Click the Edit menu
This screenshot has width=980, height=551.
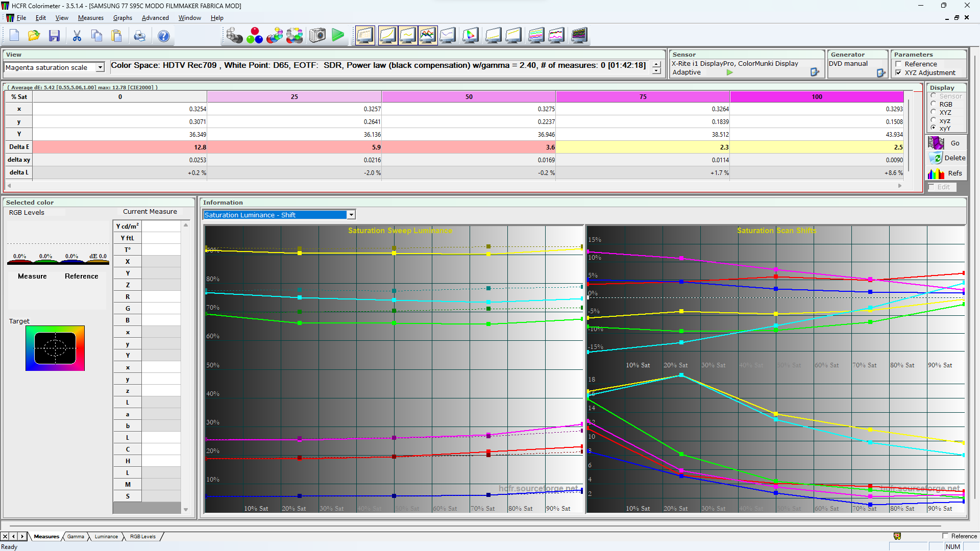coord(41,18)
